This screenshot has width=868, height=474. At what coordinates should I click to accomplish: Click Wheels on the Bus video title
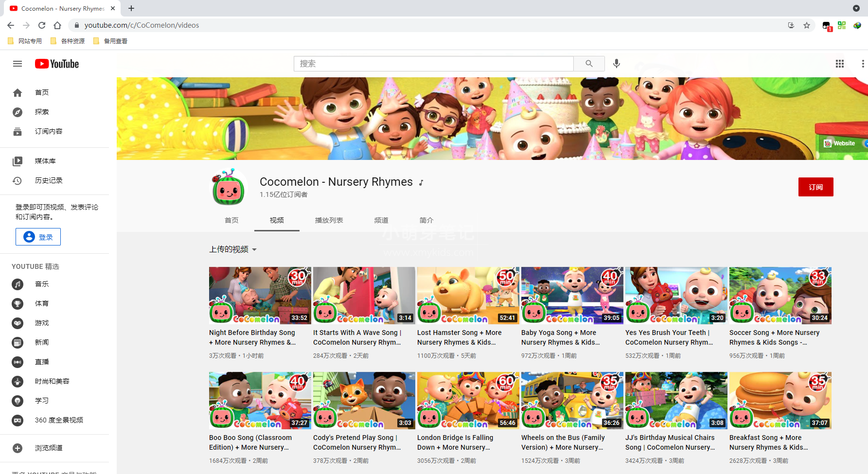tap(563, 442)
